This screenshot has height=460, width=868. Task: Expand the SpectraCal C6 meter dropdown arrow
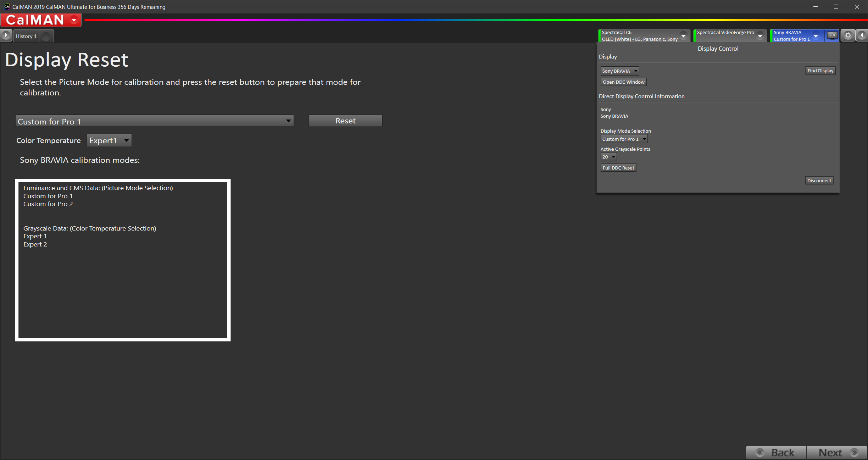pyautogui.click(x=683, y=36)
